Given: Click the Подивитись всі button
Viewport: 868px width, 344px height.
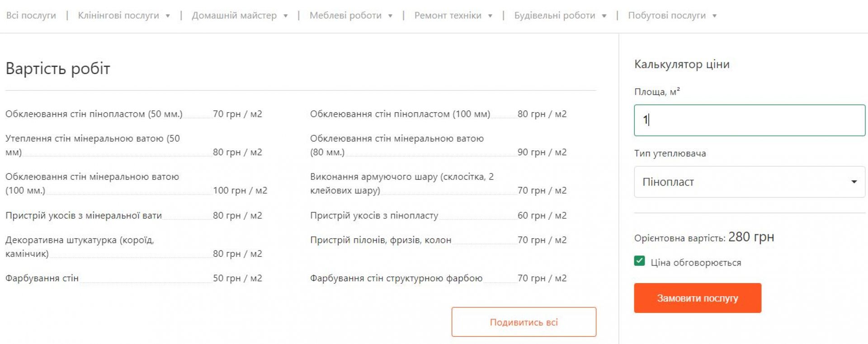Looking at the screenshot, I should tap(524, 322).
